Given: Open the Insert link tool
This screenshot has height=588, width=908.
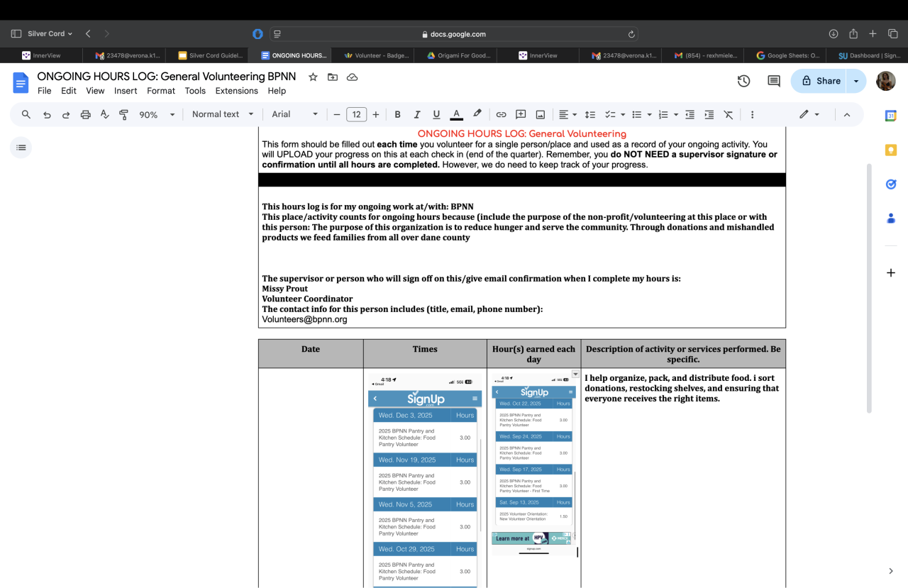Looking at the screenshot, I should coord(501,114).
